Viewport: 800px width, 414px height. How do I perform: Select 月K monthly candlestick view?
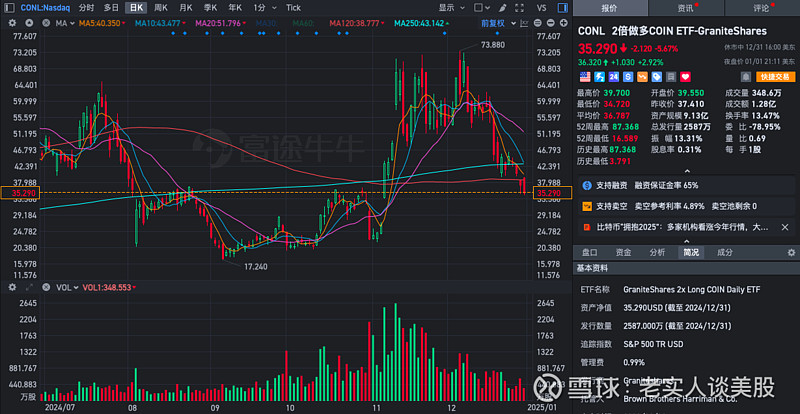(186, 8)
